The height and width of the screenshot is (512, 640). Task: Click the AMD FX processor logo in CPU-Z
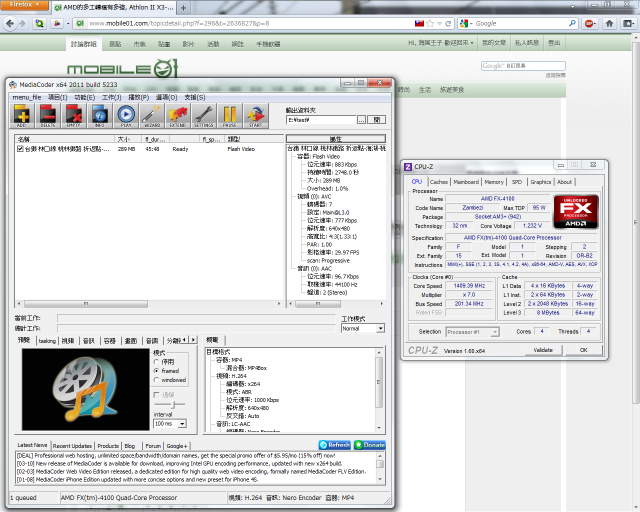[576, 211]
